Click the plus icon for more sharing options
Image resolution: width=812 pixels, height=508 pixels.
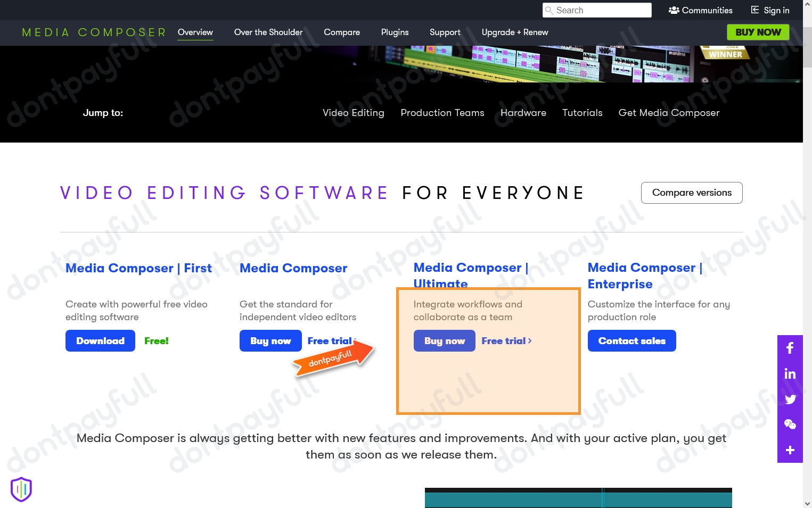(790, 450)
